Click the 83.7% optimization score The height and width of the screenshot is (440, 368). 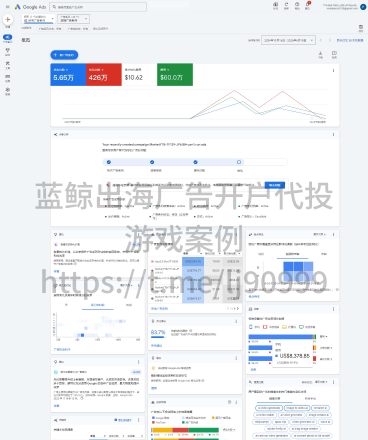(158, 332)
